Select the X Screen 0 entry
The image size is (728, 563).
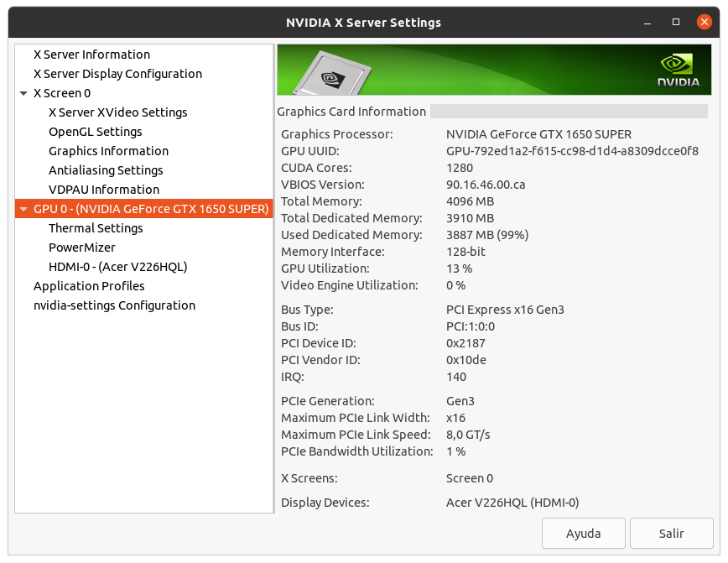pyautogui.click(x=62, y=93)
